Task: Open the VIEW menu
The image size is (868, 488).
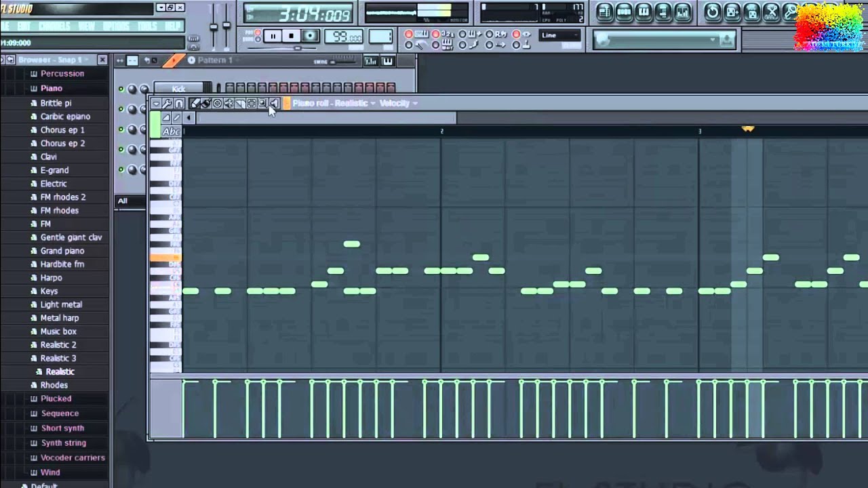Action: (x=87, y=26)
